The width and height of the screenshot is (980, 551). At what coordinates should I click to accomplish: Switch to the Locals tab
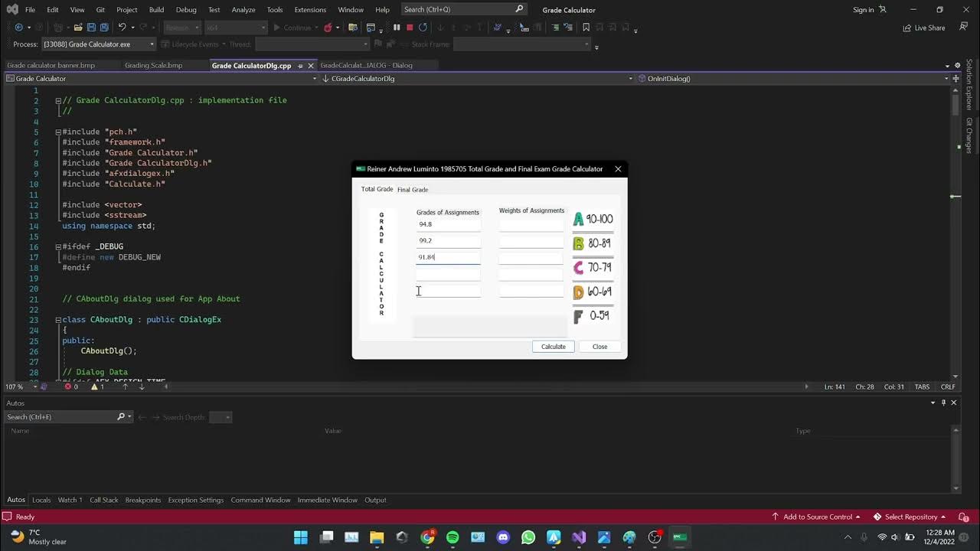(x=41, y=500)
